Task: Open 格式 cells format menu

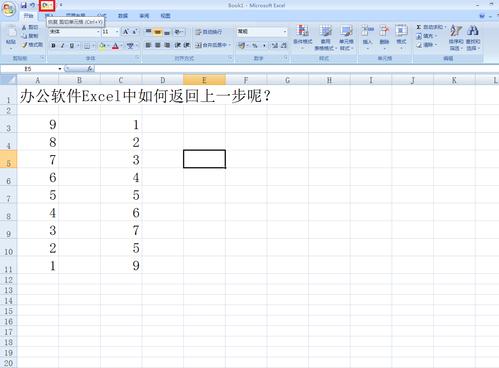Action: pyautogui.click(x=401, y=37)
